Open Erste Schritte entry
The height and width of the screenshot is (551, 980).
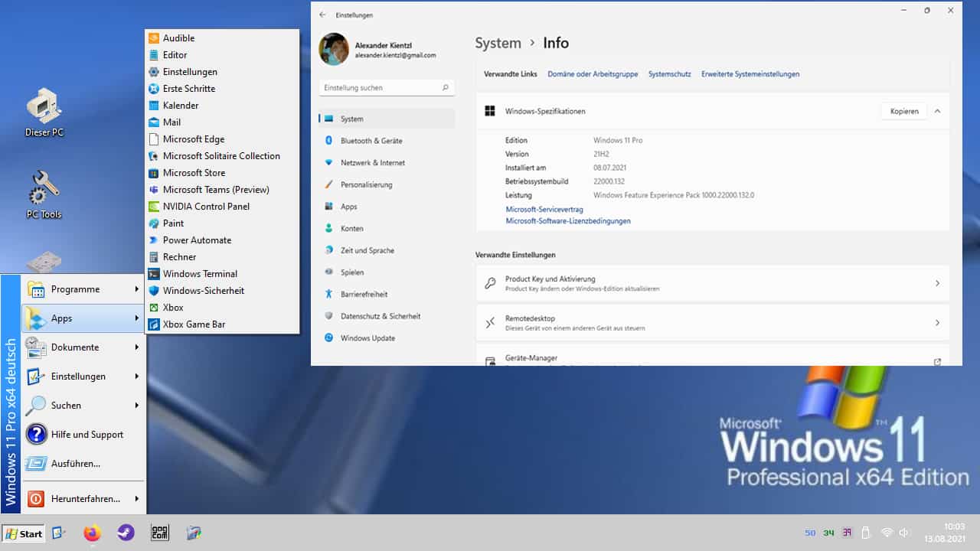pos(222,89)
